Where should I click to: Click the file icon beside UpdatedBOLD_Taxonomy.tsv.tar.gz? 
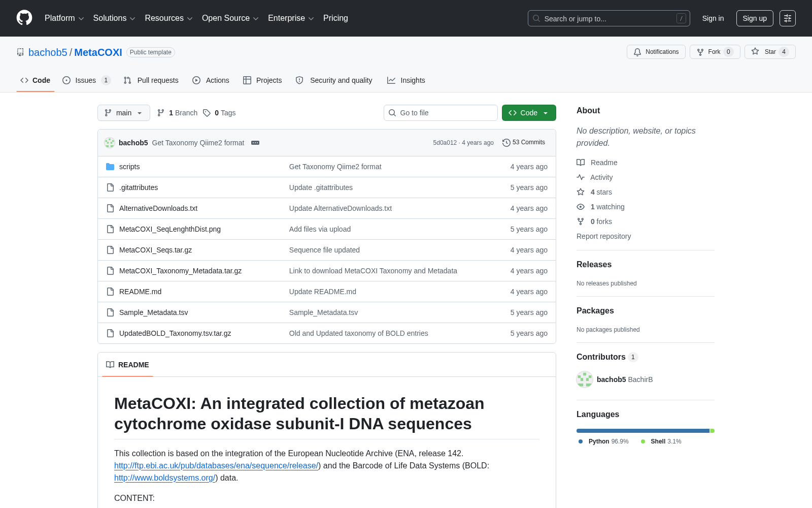pyautogui.click(x=110, y=333)
